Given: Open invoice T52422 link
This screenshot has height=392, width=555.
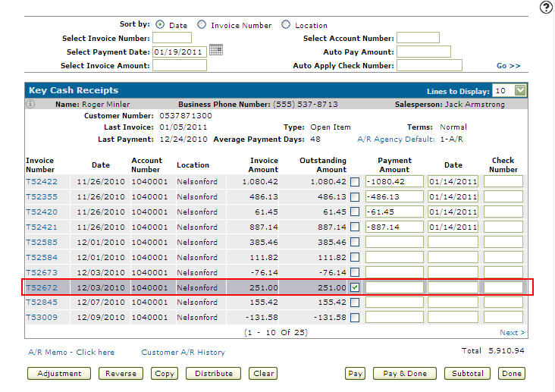Looking at the screenshot, I should tap(41, 182).
